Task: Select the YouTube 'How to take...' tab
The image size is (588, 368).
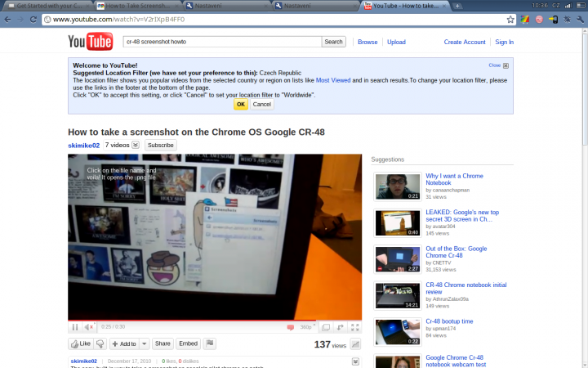Action: [405, 6]
